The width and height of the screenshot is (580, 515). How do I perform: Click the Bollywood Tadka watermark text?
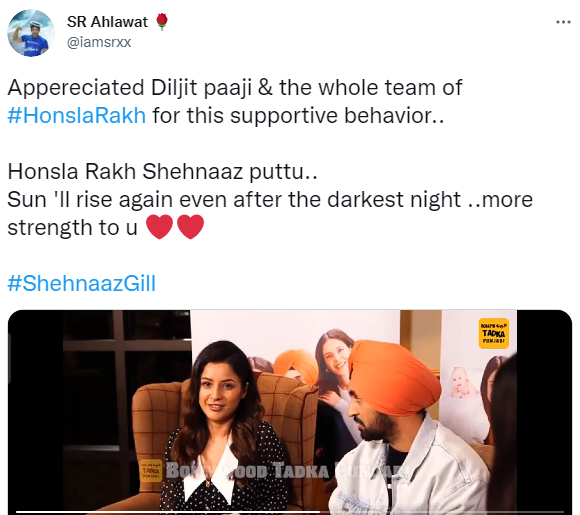284,471
